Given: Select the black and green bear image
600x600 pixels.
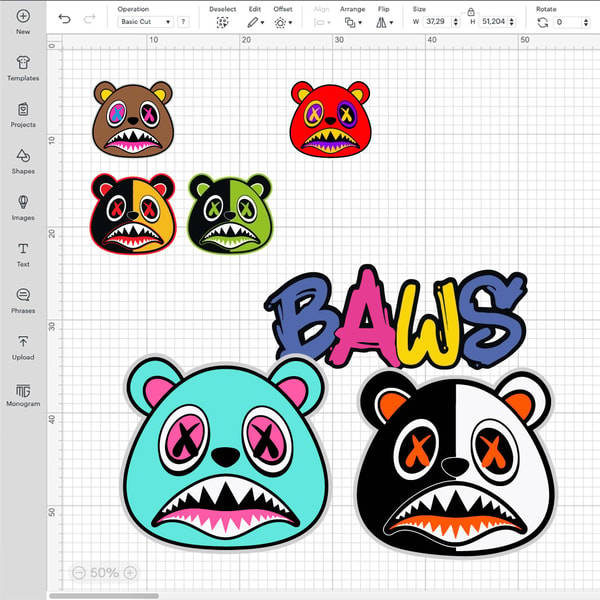Looking at the screenshot, I should pyautogui.click(x=230, y=214).
